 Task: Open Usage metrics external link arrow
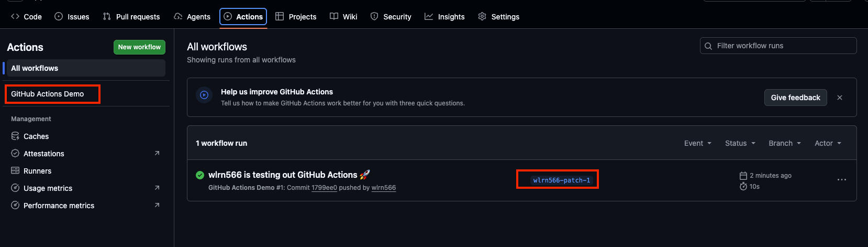pyautogui.click(x=157, y=188)
